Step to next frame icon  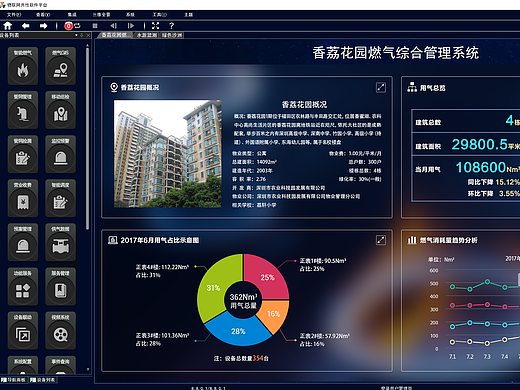[x=131, y=26]
